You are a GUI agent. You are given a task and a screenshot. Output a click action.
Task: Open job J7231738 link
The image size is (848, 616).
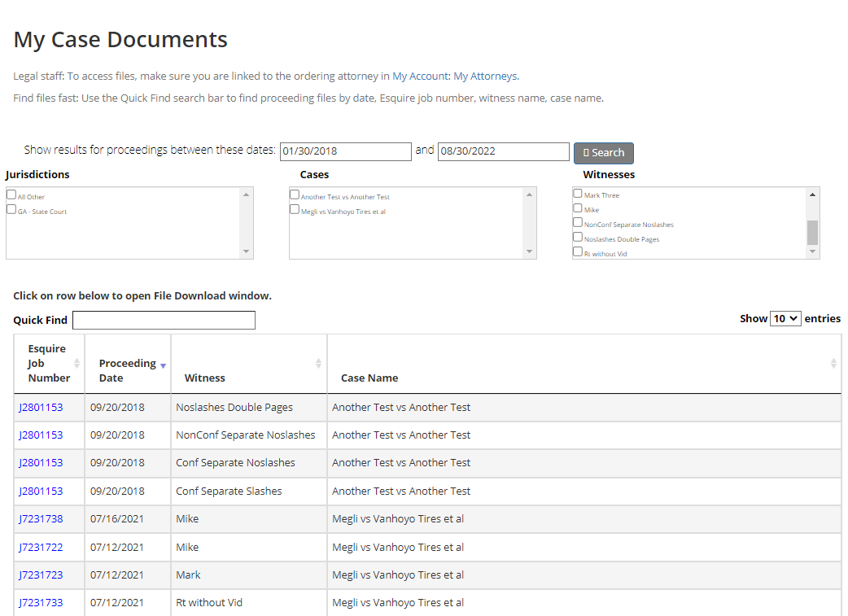coord(41,519)
